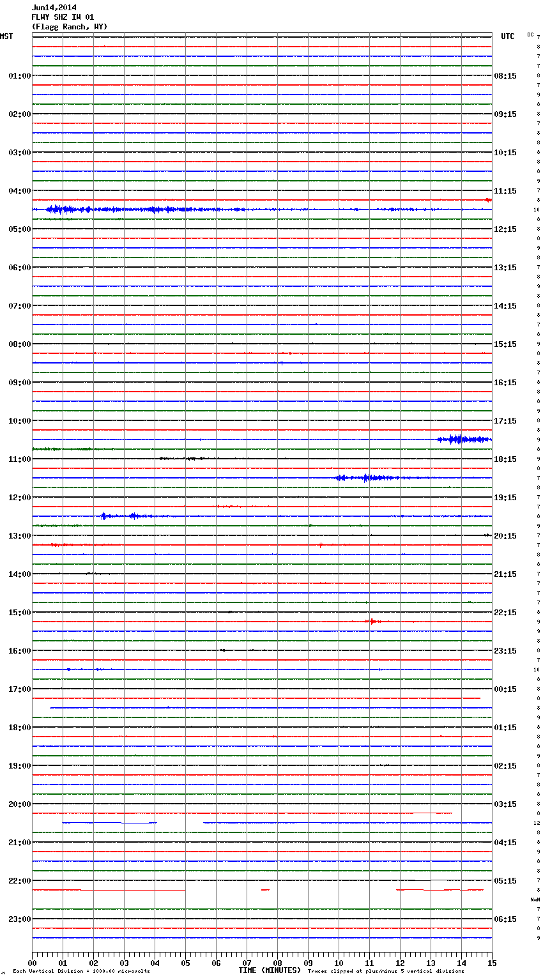Click the "15" minute axis tick label

(x=492, y=963)
